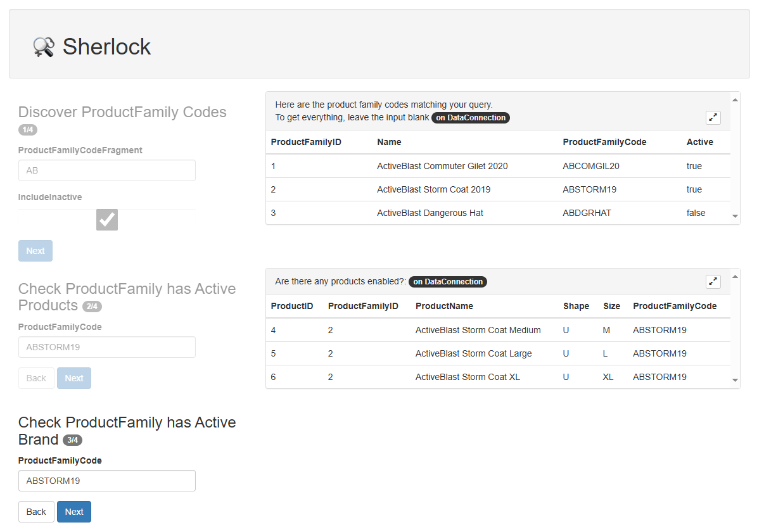The image size is (764, 532).
Task: Click the Discover ProductFamily Codes heading
Action: point(122,111)
